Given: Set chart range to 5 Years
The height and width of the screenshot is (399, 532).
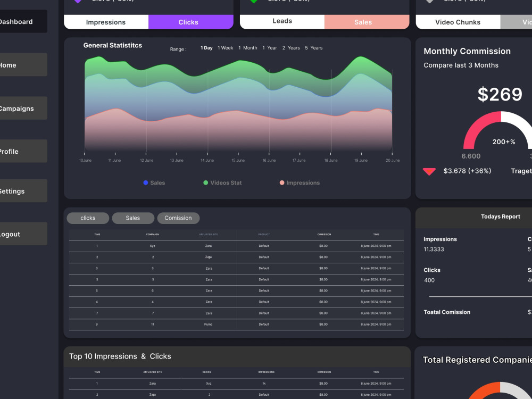Looking at the screenshot, I should (x=313, y=48).
